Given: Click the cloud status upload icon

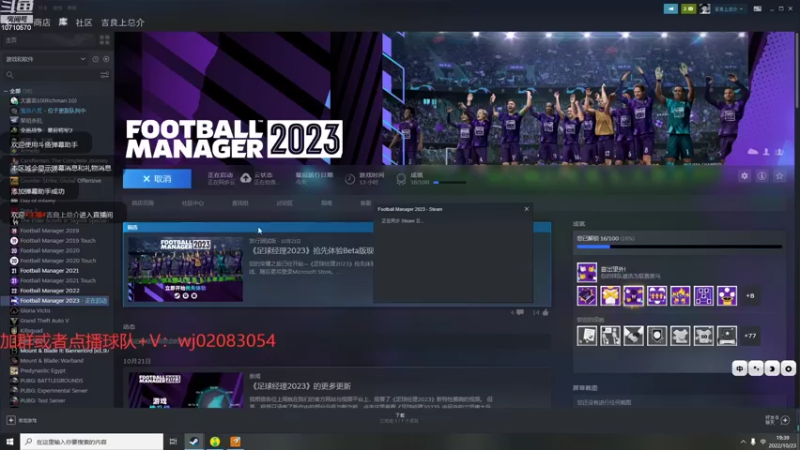Looking at the screenshot, I should pos(245,178).
